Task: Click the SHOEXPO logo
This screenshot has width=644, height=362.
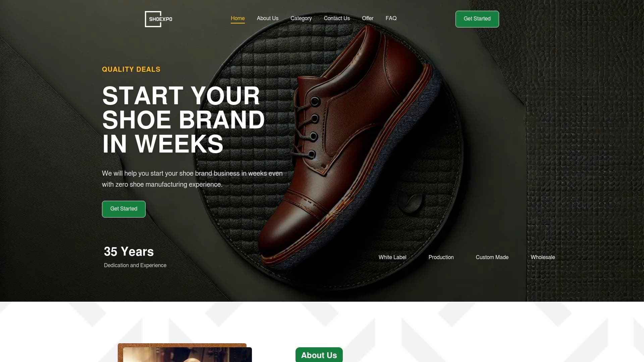Action: pos(158,19)
